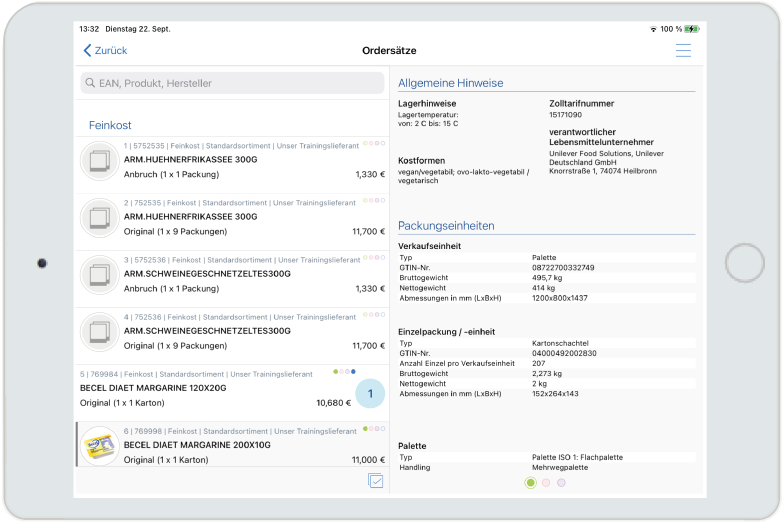Select BECEL DIAET MARGARINE 120X20G row
Image resolution: width=782 pixels, height=522 pixels.
click(x=200, y=388)
